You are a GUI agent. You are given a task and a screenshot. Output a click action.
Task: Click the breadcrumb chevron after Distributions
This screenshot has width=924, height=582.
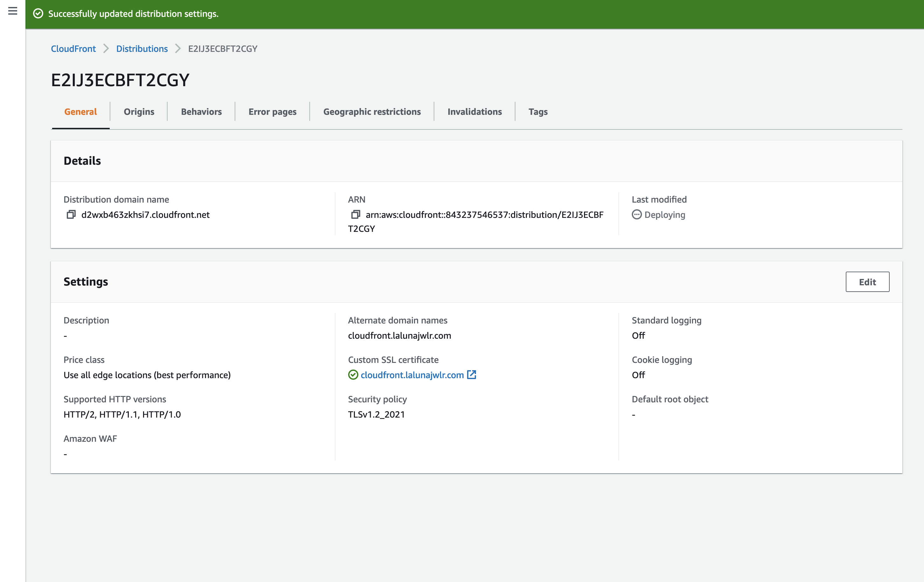178,49
